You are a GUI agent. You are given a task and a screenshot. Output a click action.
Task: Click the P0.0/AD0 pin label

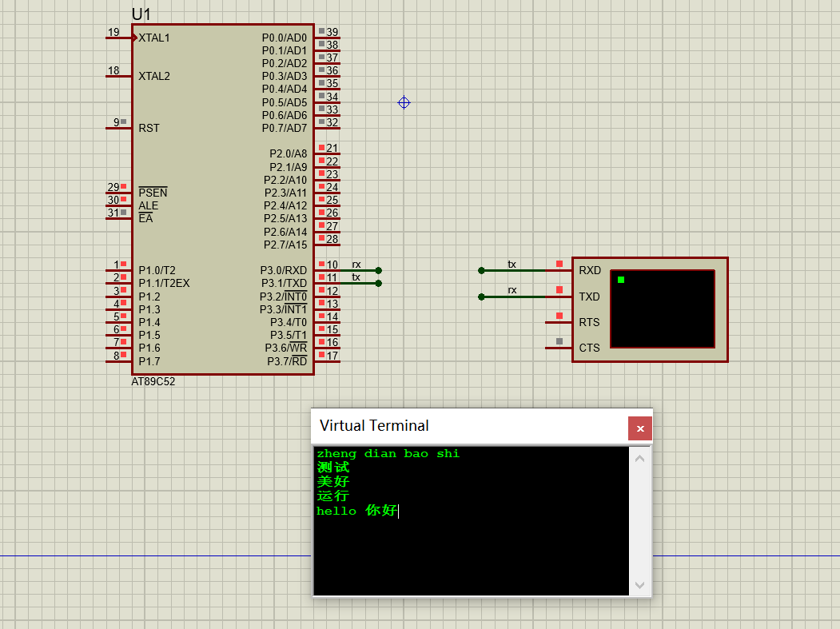tap(285, 38)
